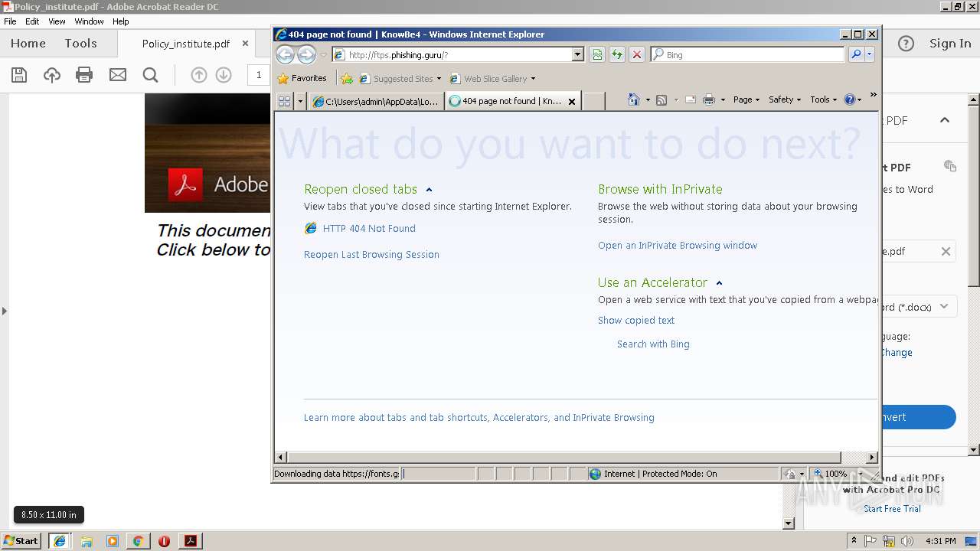Click the Help question mark in IE
The height and width of the screenshot is (551, 980).
click(849, 99)
